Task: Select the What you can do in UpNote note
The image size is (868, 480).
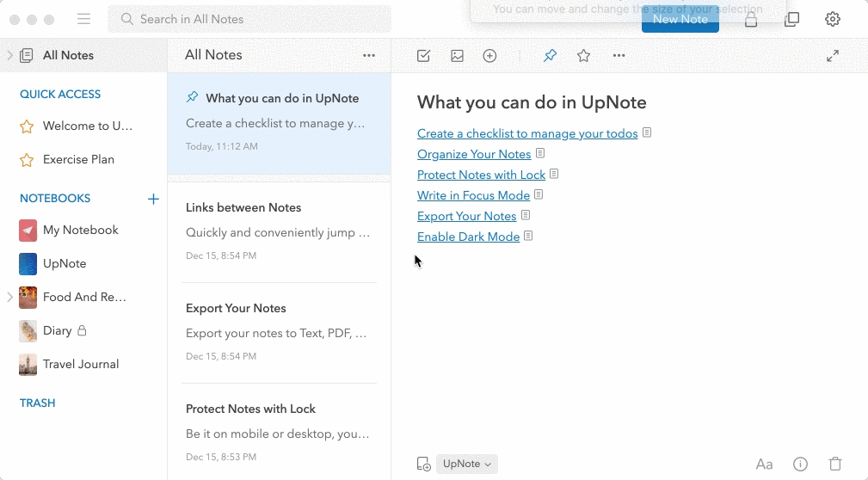Action: pyautogui.click(x=279, y=124)
